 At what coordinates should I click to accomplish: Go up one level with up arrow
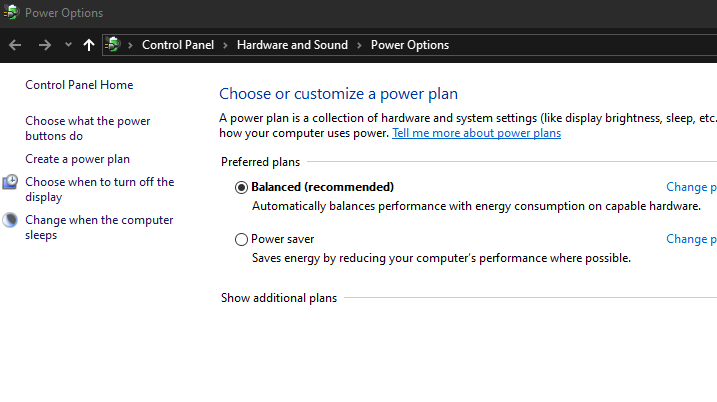89,45
